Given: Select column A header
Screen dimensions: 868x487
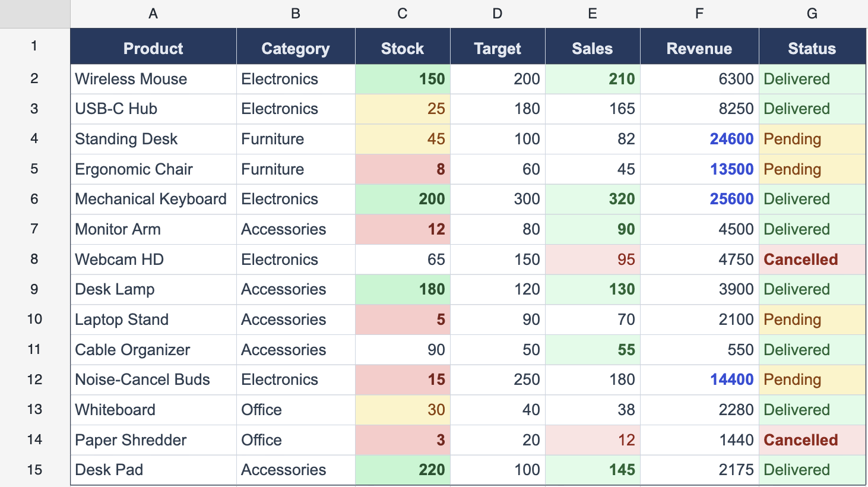Looking at the screenshot, I should pos(153,14).
